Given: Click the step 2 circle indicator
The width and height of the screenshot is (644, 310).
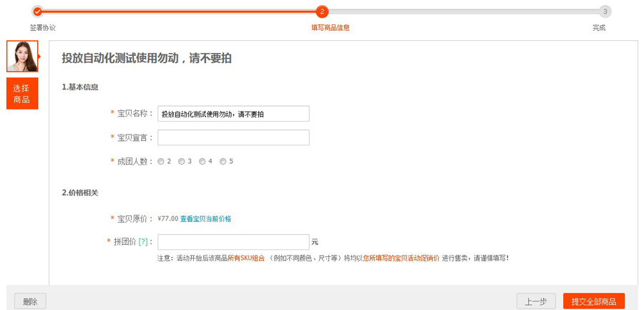Looking at the screenshot, I should tap(322, 11).
